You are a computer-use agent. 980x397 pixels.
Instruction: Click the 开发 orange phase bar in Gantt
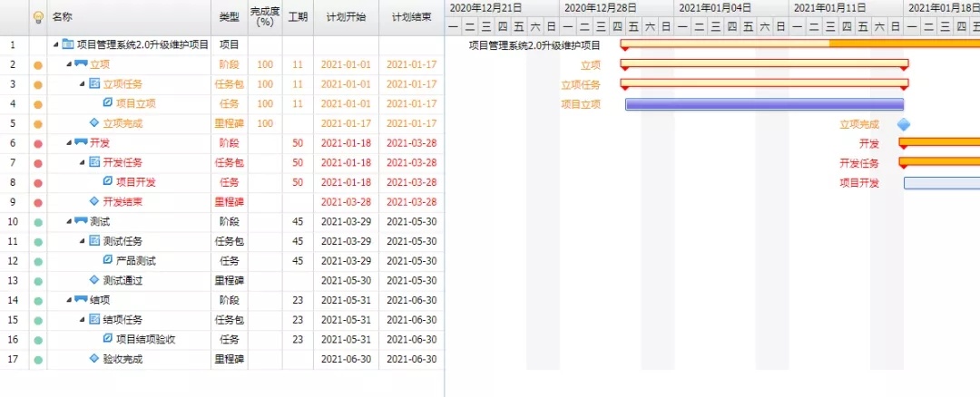(939, 142)
